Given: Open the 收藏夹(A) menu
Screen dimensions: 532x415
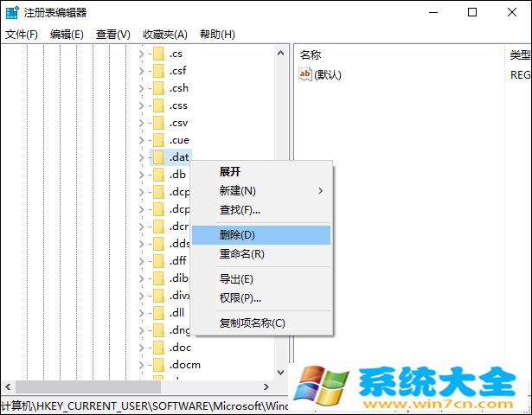Looking at the screenshot, I should coord(165,35).
